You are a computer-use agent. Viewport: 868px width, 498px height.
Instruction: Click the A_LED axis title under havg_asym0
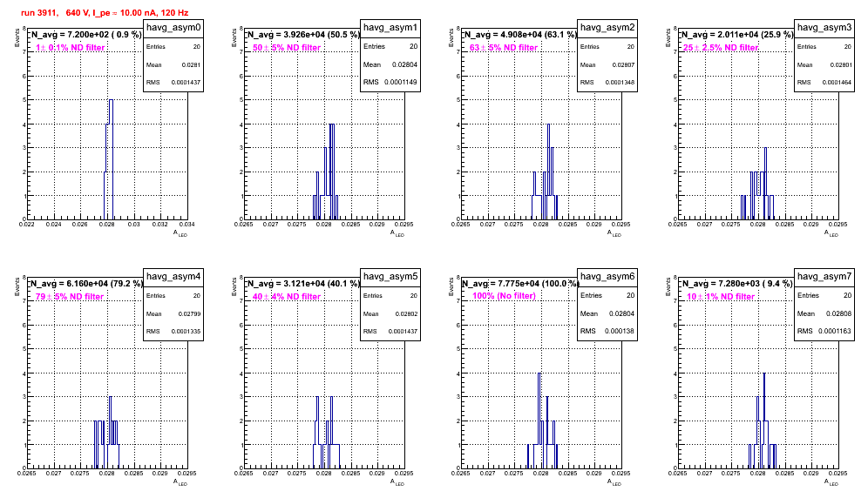tap(180, 233)
